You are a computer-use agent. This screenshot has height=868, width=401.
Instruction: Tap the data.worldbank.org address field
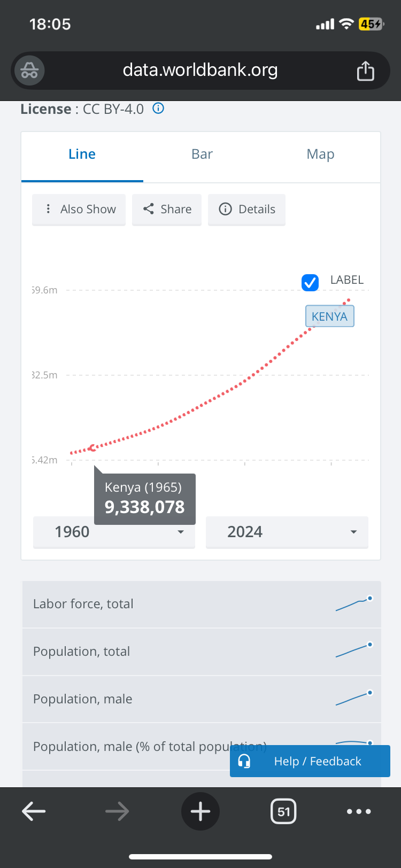point(200,71)
